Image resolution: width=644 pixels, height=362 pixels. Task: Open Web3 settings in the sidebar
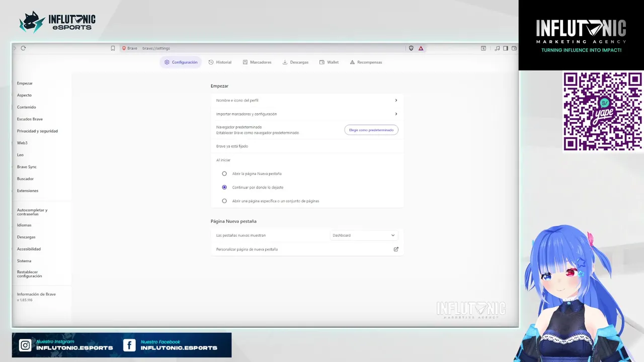pos(22,143)
